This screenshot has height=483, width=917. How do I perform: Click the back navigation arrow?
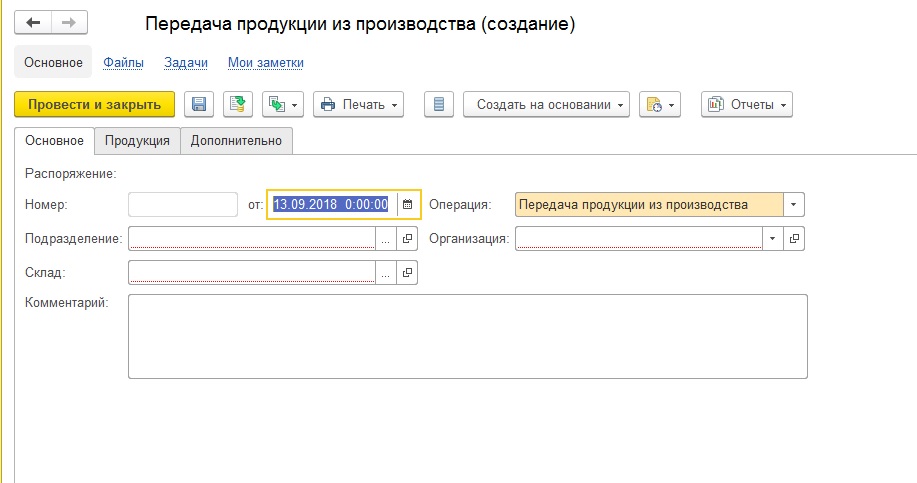34,22
